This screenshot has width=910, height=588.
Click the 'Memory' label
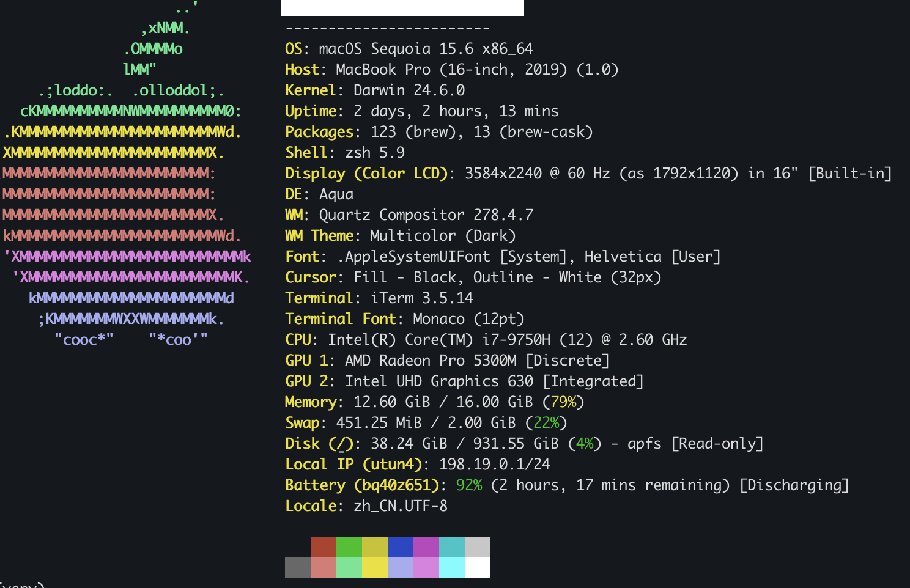(x=311, y=402)
